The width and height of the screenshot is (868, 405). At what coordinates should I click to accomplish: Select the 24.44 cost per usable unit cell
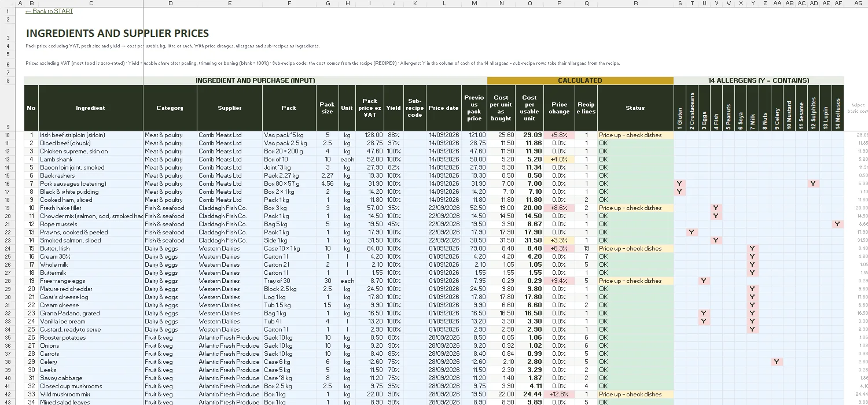pos(529,394)
